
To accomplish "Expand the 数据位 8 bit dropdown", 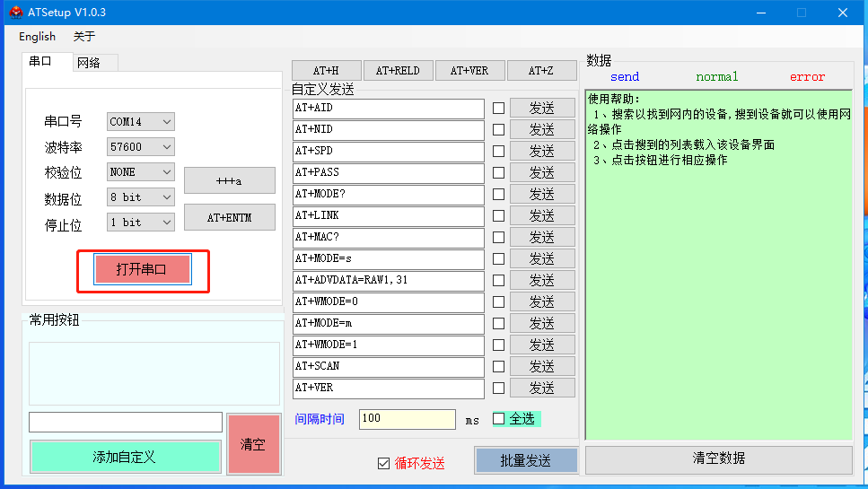I will coord(141,196).
